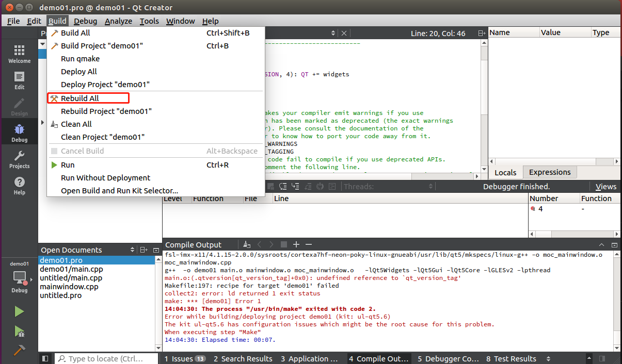Switch to Welcome mode
This screenshot has height=364, width=622.
[19, 53]
